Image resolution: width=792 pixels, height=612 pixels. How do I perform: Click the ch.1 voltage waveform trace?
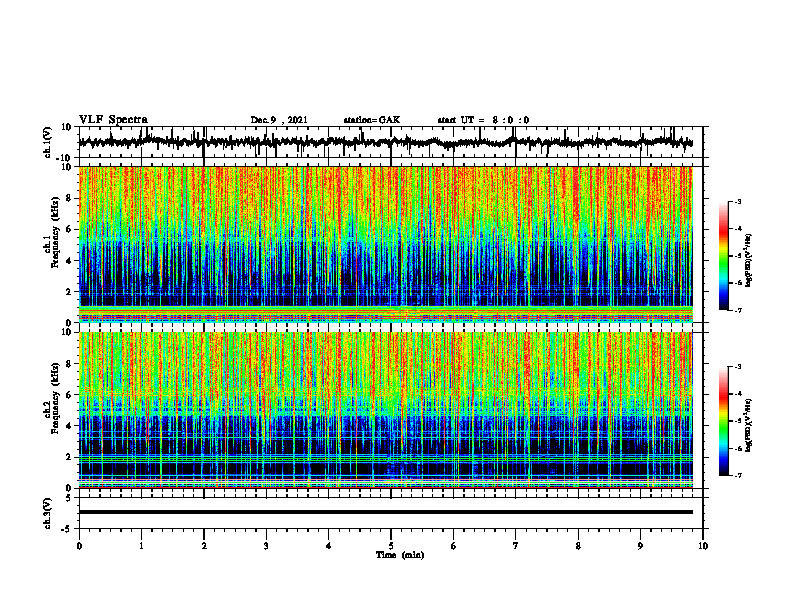(386, 142)
